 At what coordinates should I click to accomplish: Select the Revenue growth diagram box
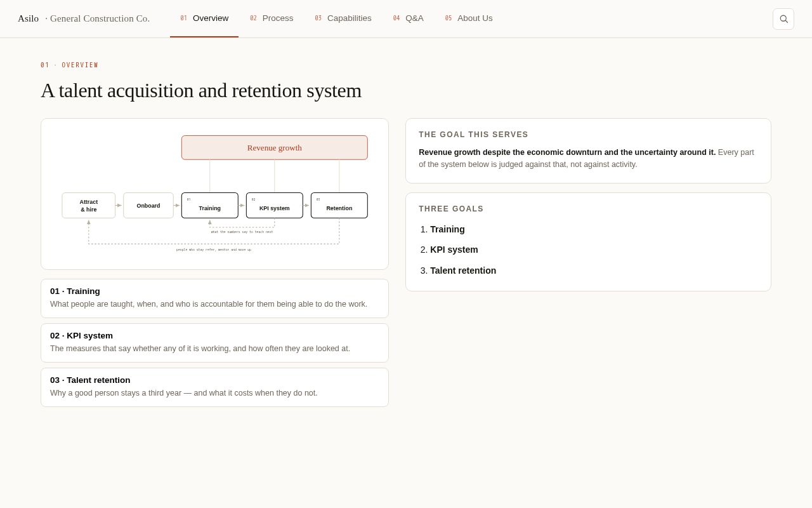(x=275, y=148)
